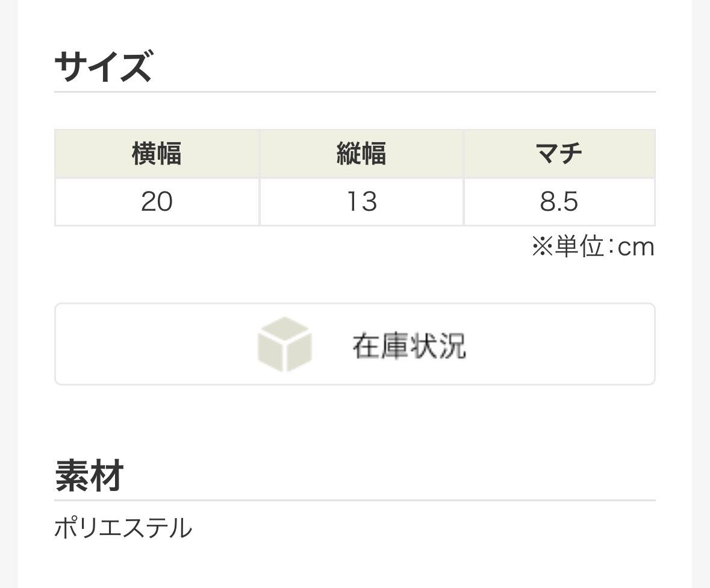Click the サイズ section heading
Viewport: 710px width, 588px height.
[103, 67]
